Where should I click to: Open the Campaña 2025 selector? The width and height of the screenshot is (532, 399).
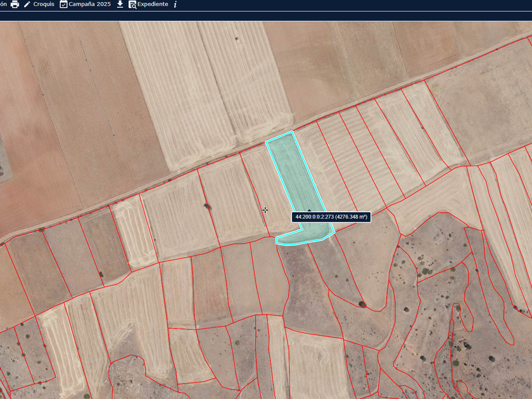85,4
